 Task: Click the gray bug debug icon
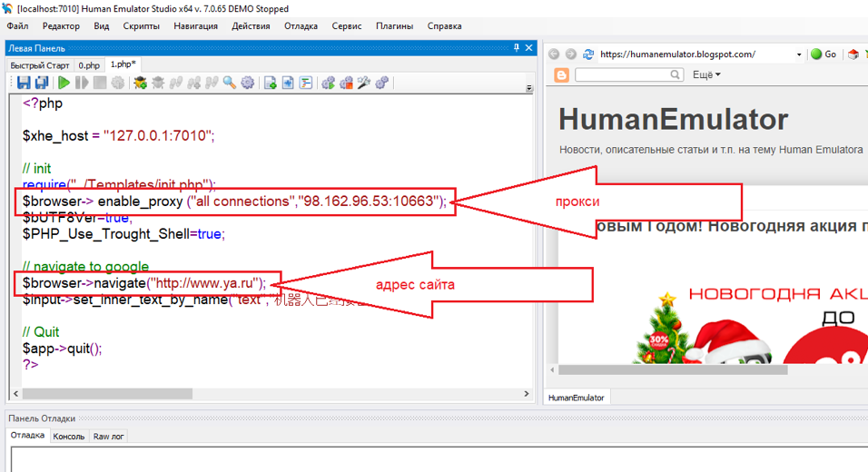click(158, 83)
